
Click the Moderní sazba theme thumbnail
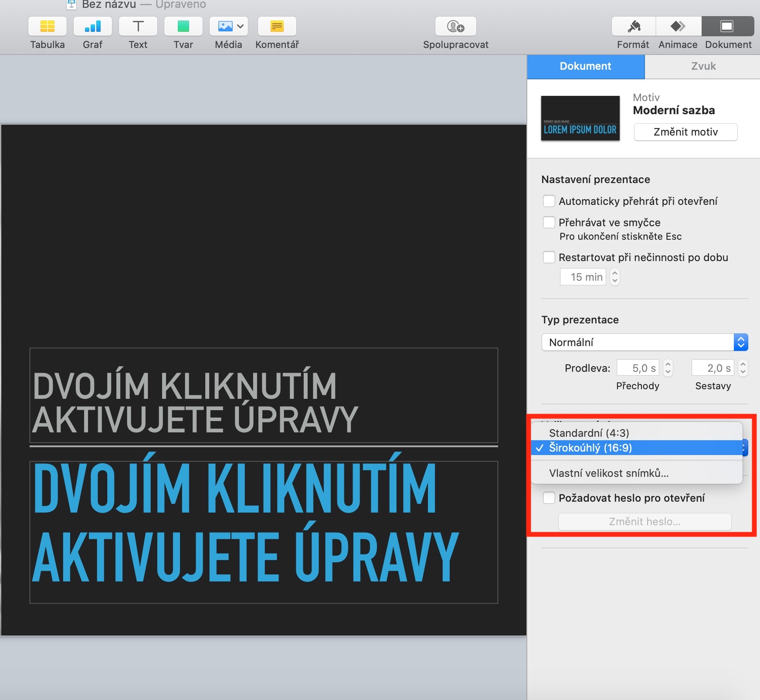(x=580, y=118)
